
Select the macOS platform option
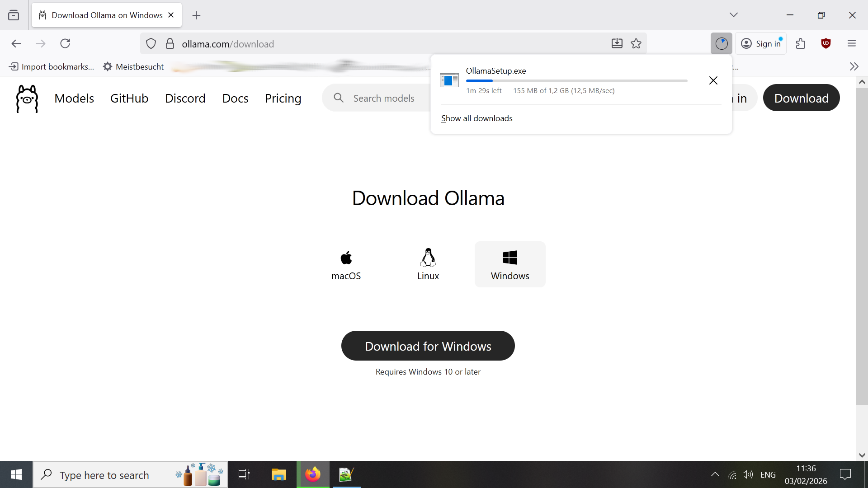[x=346, y=264]
